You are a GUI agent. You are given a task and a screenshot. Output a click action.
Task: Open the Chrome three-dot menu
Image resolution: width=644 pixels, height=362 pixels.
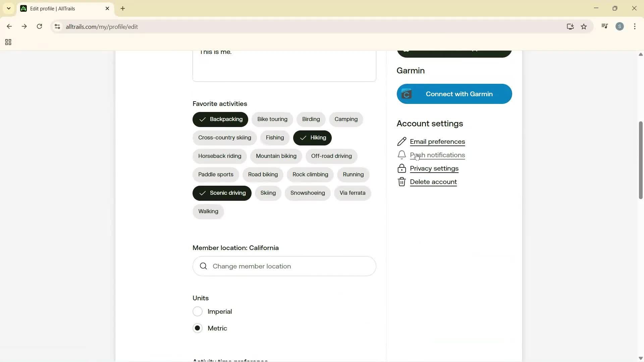pos(635,26)
